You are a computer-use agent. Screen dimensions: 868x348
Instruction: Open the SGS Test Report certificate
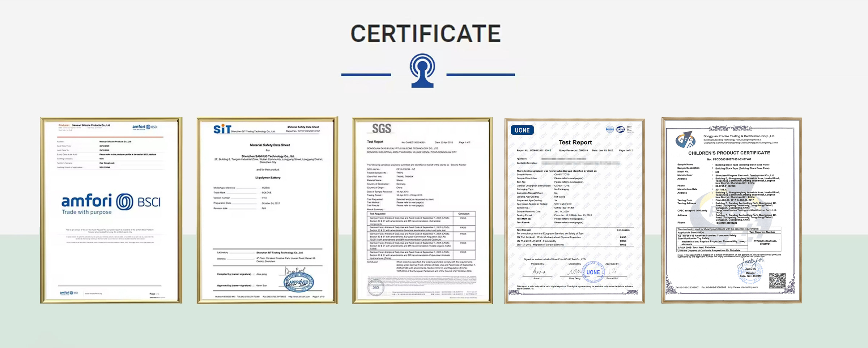click(422, 210)
